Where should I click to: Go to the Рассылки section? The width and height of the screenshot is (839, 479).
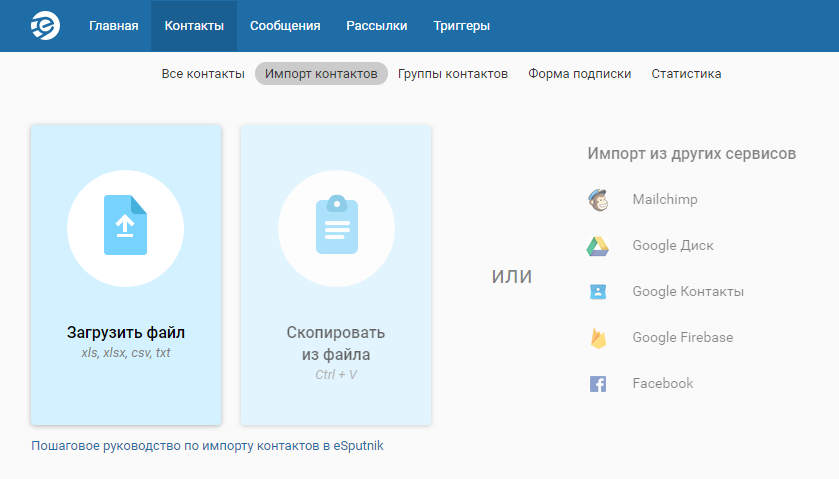(377, 26)
